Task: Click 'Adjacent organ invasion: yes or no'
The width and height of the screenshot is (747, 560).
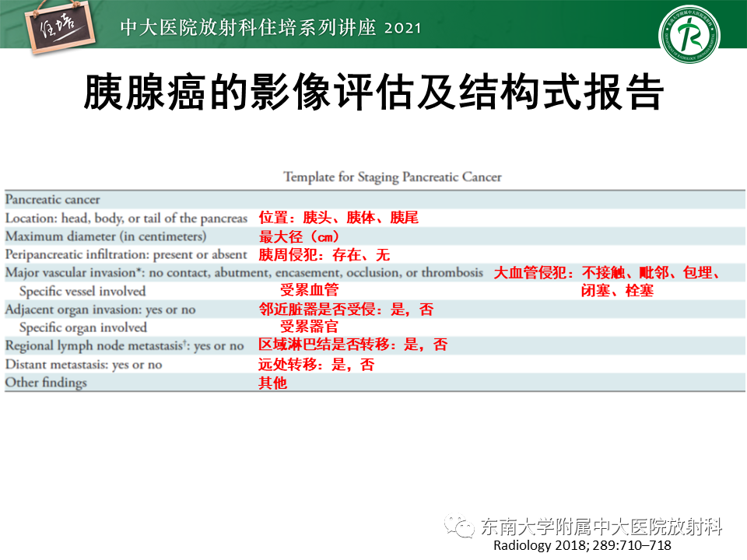Action: [100, 310]
